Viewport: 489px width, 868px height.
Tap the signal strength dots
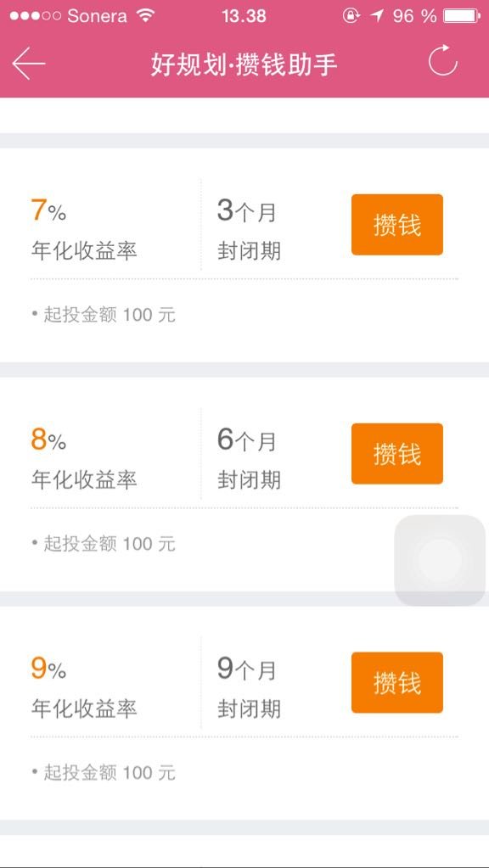point(35,15)
